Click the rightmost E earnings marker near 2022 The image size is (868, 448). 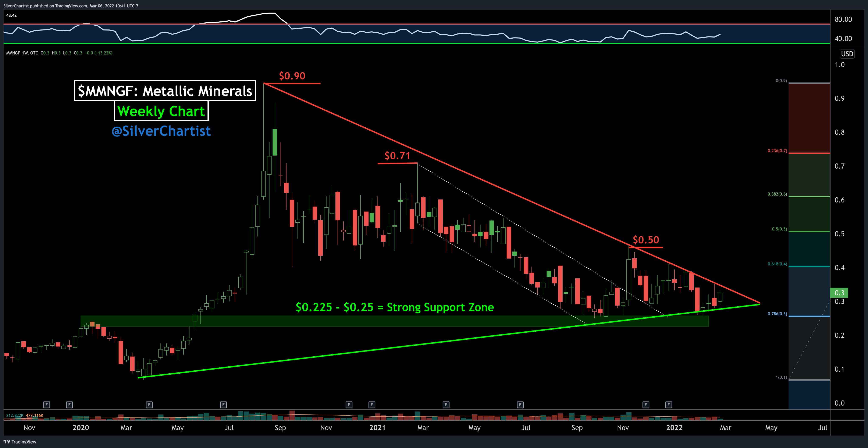coord(669,405)
